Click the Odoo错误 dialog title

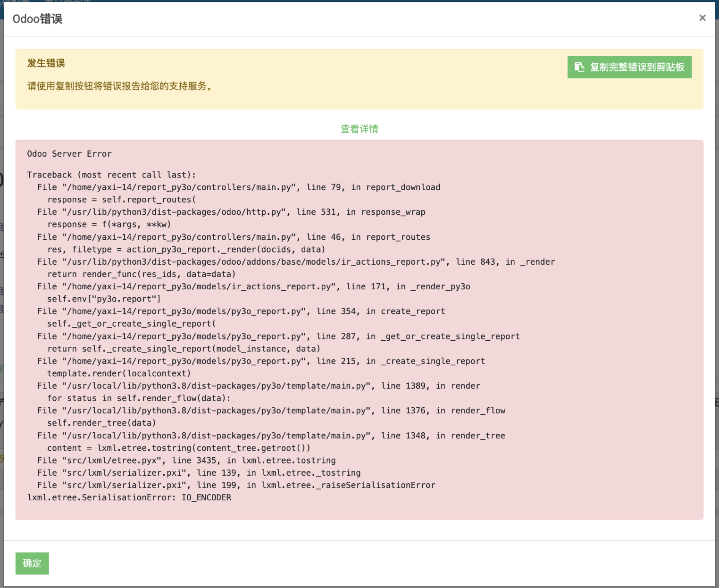37,19
